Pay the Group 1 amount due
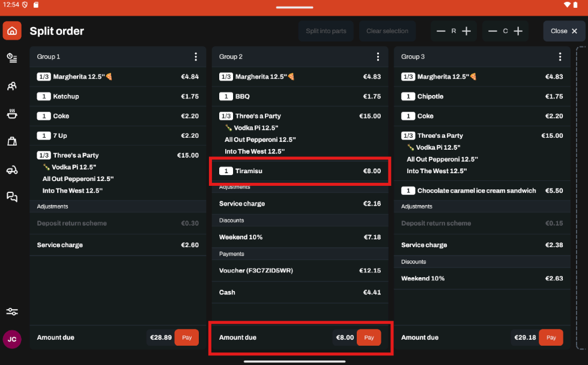588x365 pixels. (187, 338)
